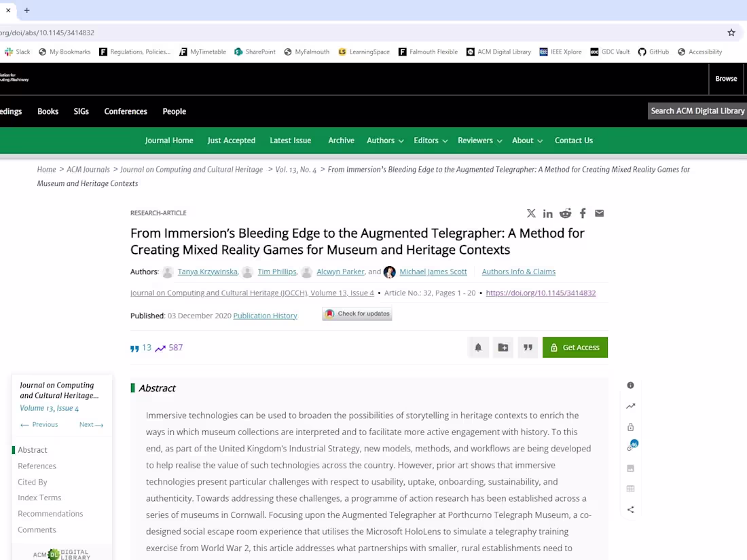Click Search ACM Digital Library field

697,111
